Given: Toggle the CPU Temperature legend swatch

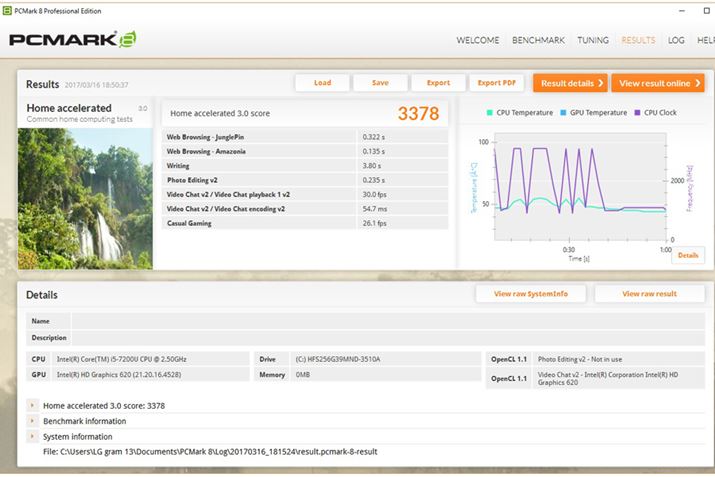Looking at the screenshot, I should 490,113.
